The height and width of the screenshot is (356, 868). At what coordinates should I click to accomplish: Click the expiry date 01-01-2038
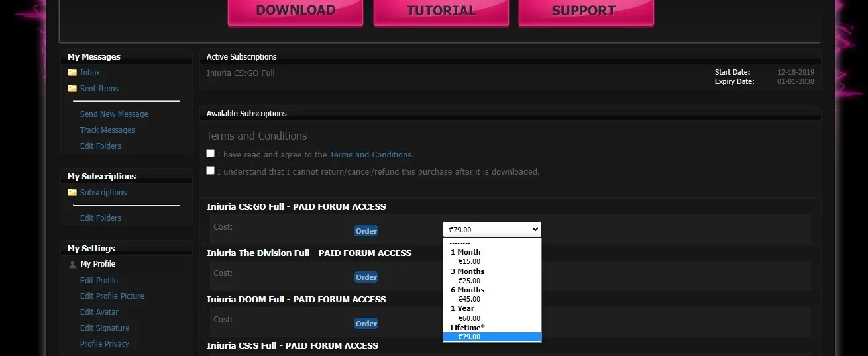pyautogui.click(x=796, y=82)
